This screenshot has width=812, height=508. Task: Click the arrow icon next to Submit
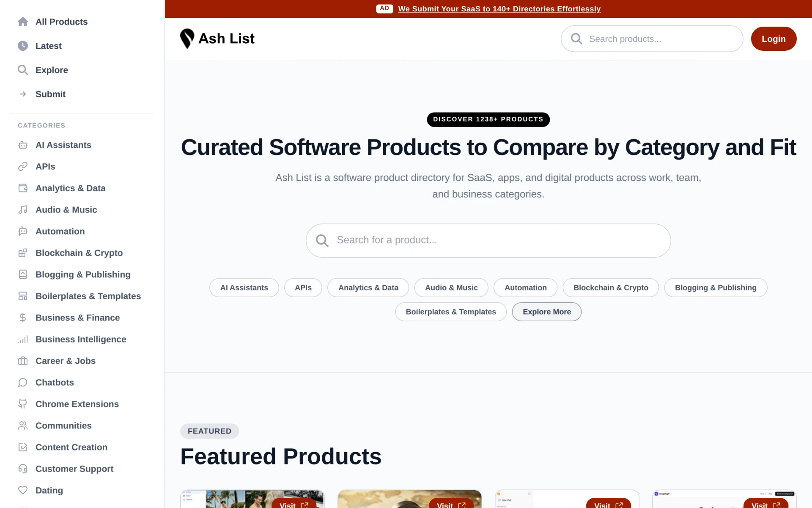coord(23,94)
